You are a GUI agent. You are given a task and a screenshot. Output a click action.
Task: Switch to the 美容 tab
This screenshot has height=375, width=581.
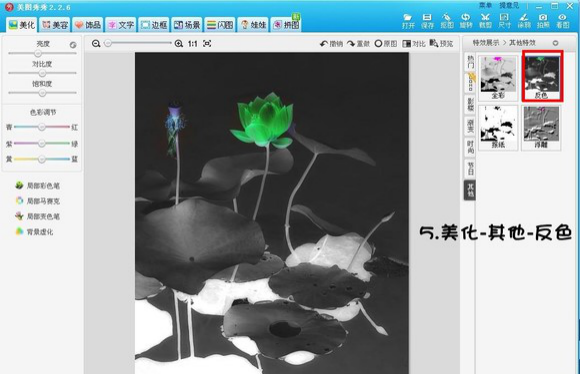(x=55, y=25)
